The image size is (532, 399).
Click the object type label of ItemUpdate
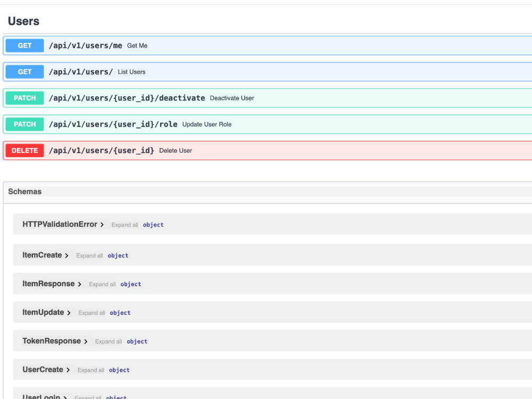(x=120, y=313)
